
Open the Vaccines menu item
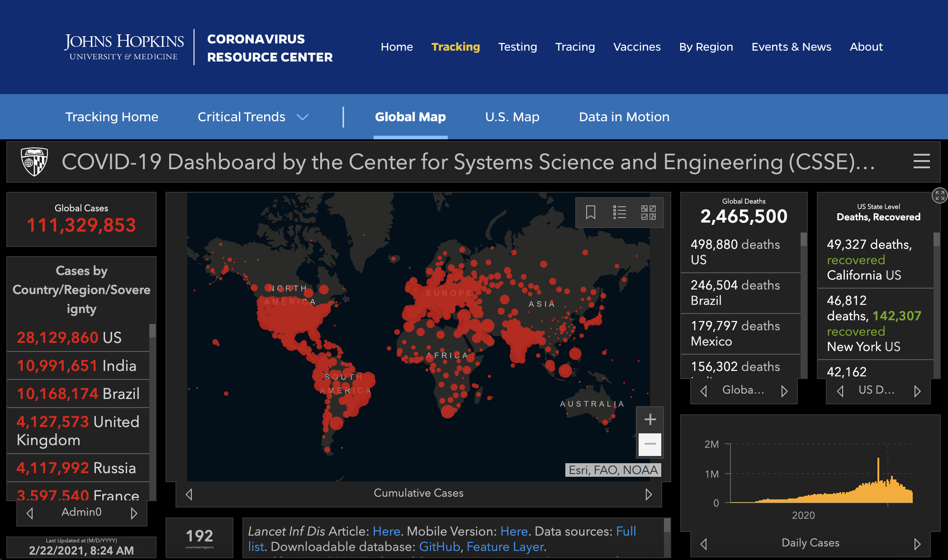click(x=636, y=47)
